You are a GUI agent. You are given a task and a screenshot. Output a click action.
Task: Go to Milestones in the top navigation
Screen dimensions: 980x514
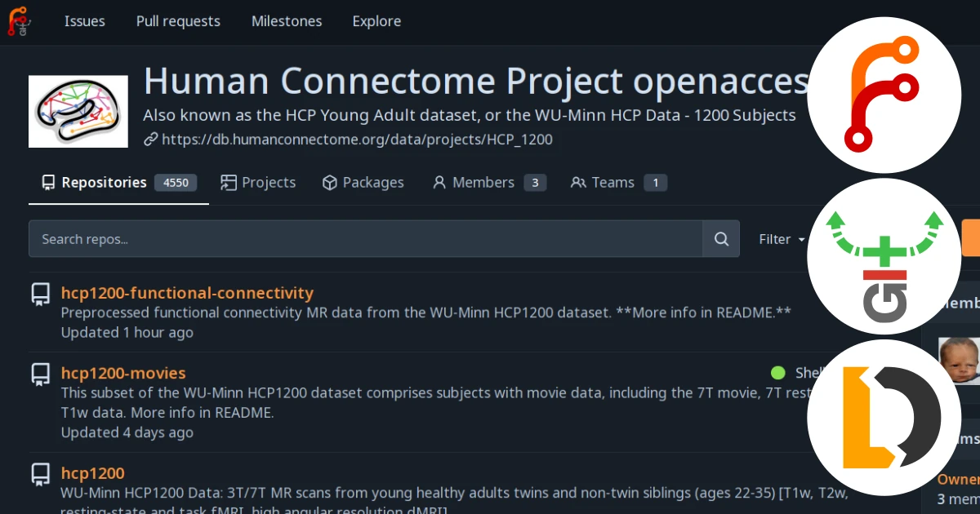[x=287, y=21]
